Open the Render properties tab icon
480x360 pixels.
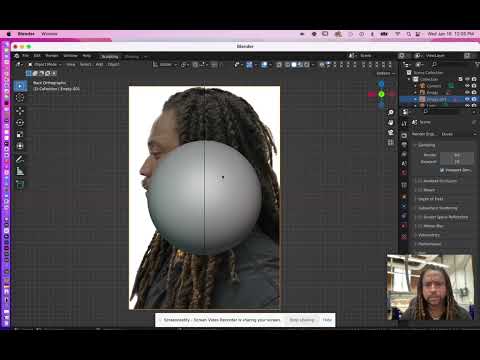point(404,136)
